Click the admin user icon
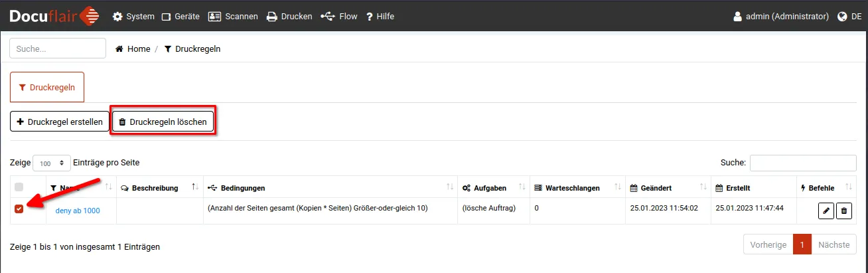Viewport: 868px width, 273px height. tap(737, 17)
